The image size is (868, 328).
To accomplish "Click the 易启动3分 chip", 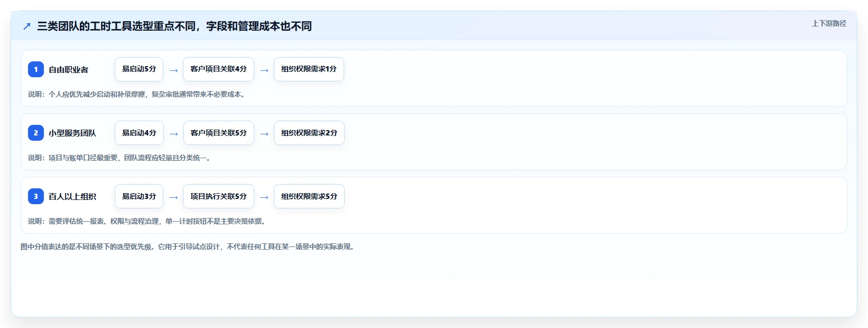I will tap(139, 196).
